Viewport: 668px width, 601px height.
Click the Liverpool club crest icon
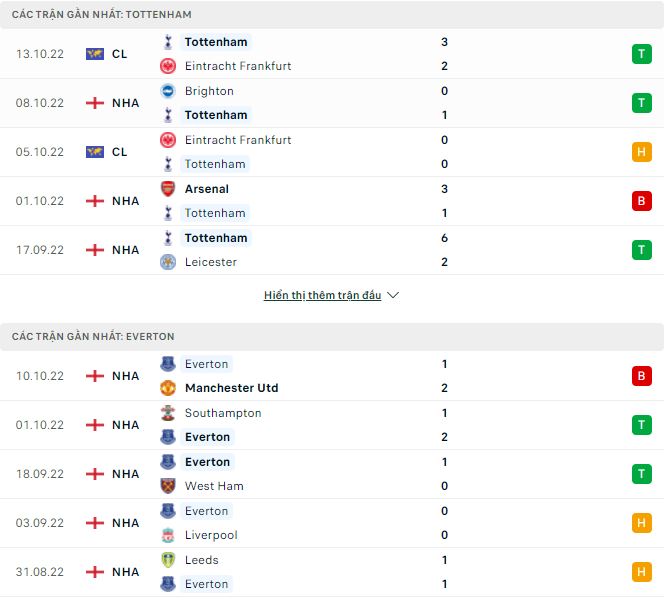pyautogui.click(x=168, y=535)
